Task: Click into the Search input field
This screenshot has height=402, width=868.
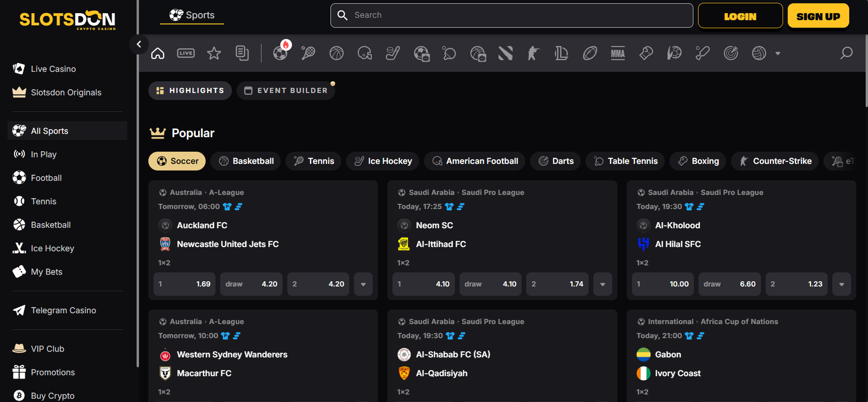Action: pyautogui.click(x=512, y=15)
